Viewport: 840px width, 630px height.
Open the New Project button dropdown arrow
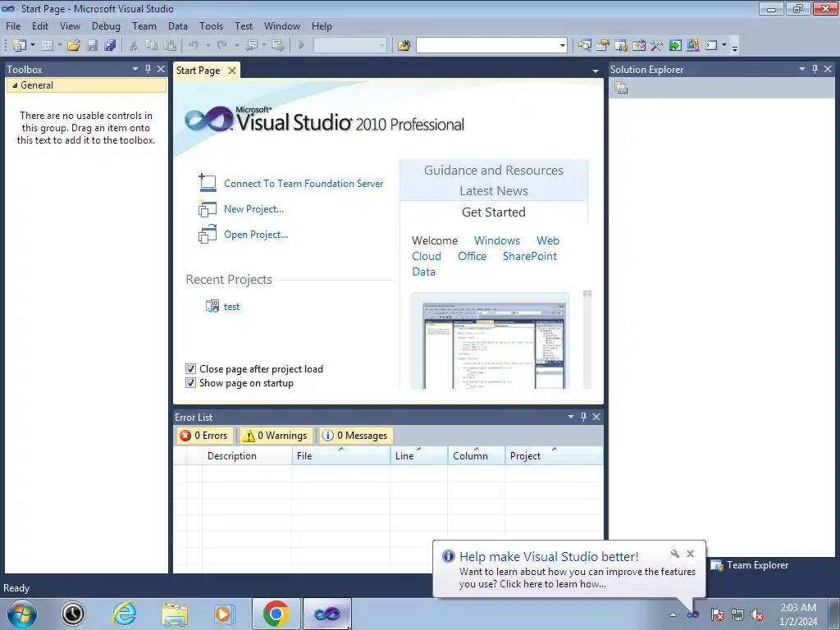coord(32,46)
